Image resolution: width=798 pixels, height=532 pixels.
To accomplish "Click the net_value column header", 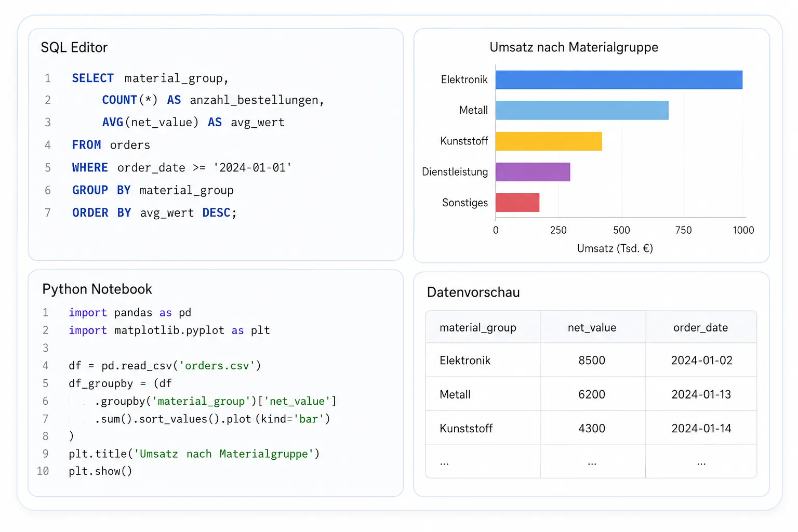I will (592, 327).
